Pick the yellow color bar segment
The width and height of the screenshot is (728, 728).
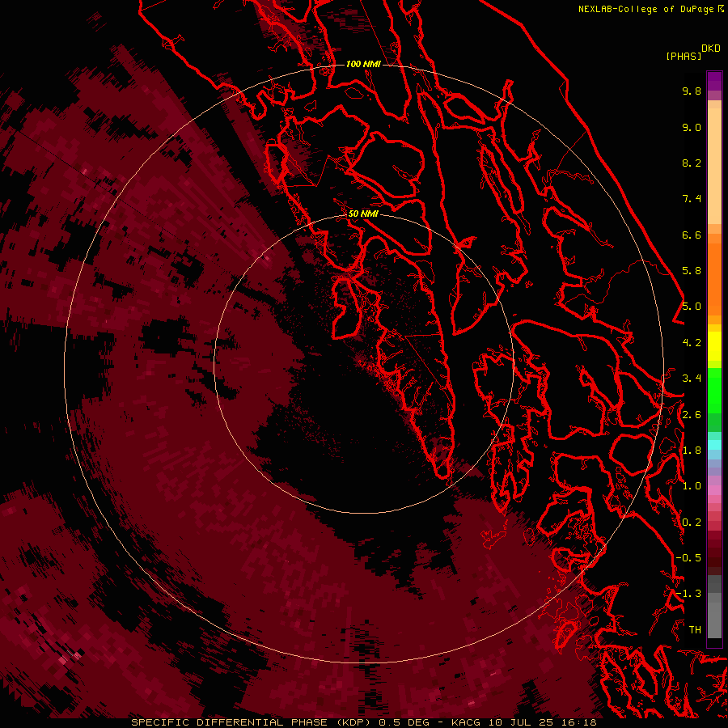pyautogui.click(x=714, y=346)
